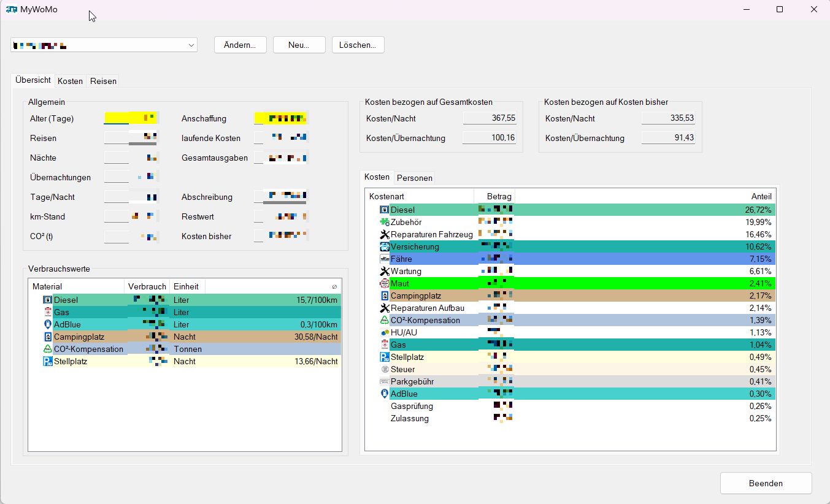
Task: Click the Gas bottle icon in Kostenart list
Action: [x=385, y=345]
